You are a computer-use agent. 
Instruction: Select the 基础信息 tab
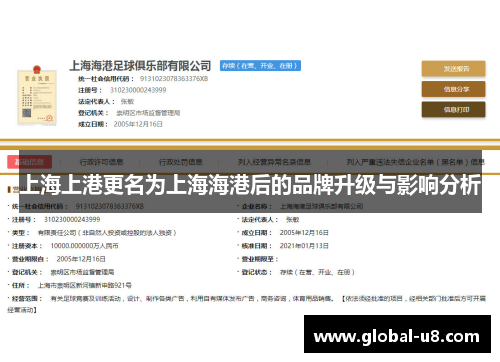(29, 162)
